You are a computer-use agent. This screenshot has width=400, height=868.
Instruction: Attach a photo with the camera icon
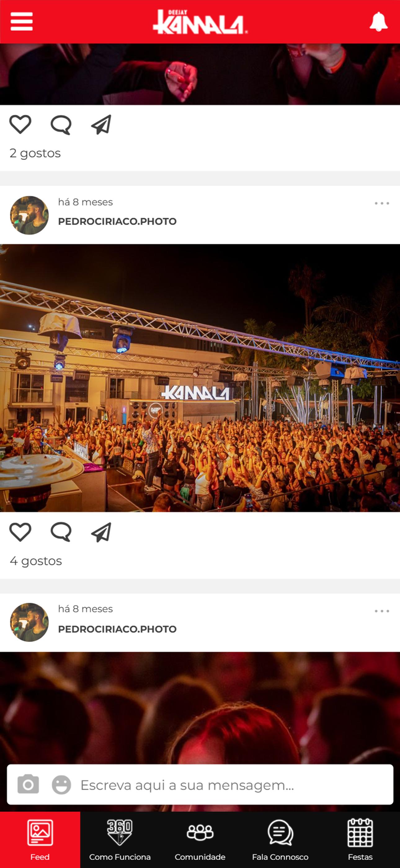click(x=28, y=785)
